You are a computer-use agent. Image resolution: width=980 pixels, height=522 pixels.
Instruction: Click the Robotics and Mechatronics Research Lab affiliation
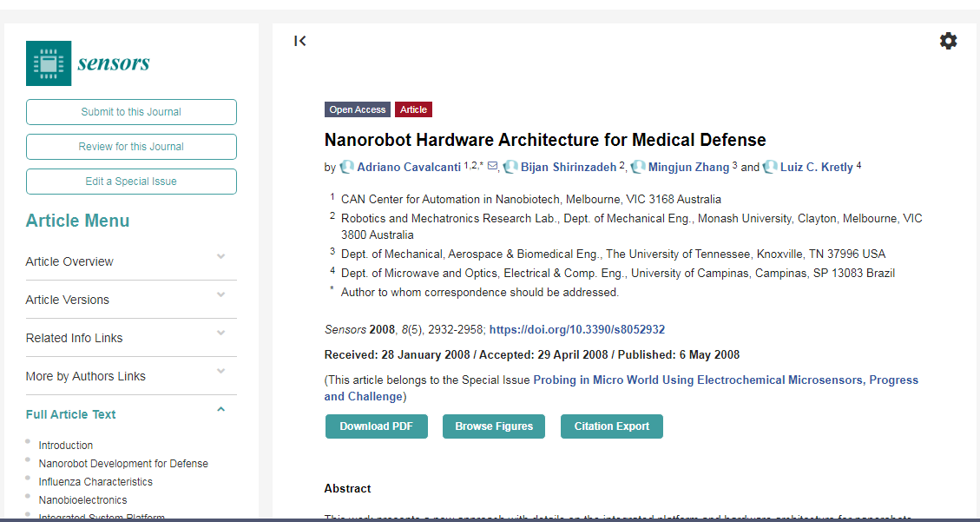631,227
